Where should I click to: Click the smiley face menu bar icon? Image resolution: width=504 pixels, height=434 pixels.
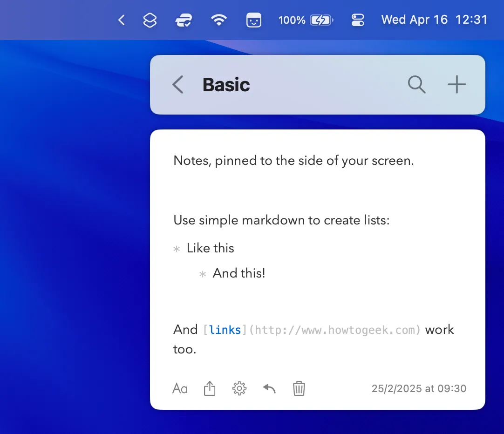[253, 20]
